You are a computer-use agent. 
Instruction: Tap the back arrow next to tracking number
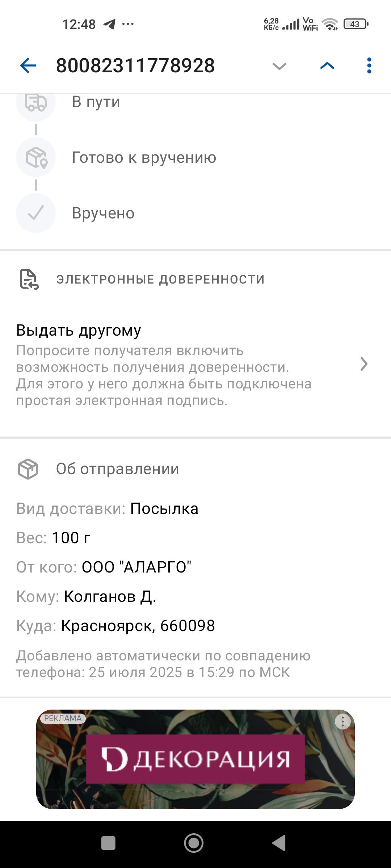[x=28, y=66]
